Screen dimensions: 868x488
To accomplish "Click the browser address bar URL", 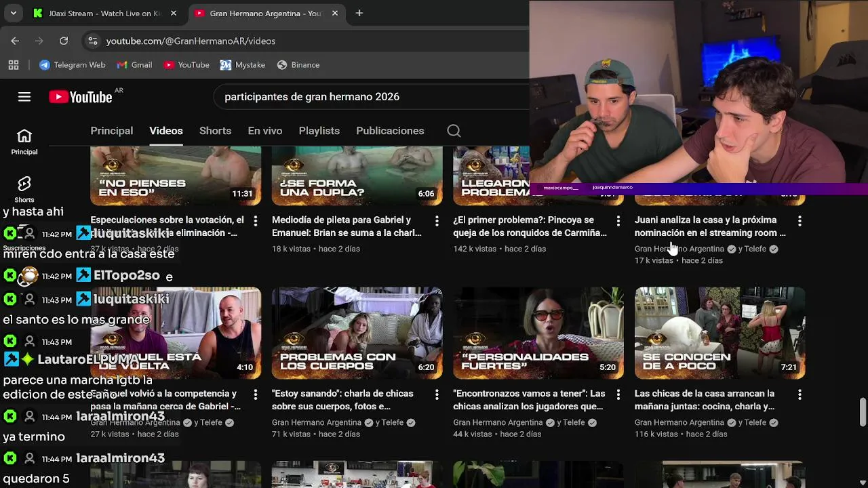I will tap(191, 41).
